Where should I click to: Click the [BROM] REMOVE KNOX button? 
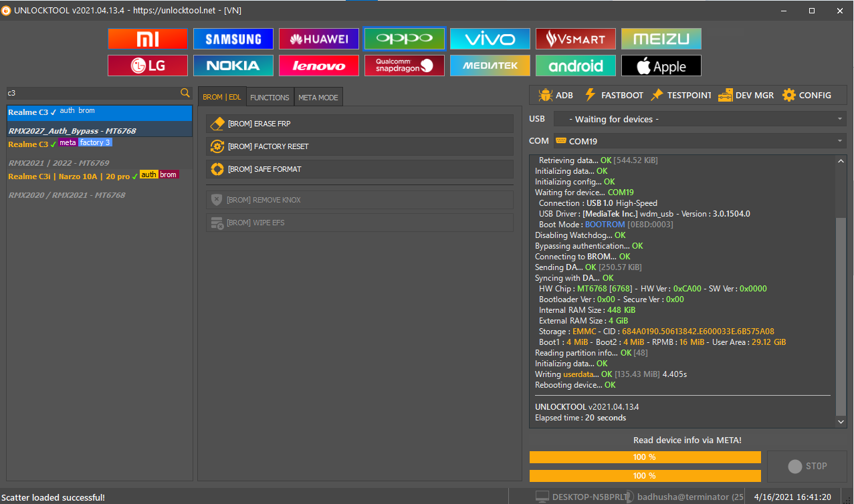360,200
